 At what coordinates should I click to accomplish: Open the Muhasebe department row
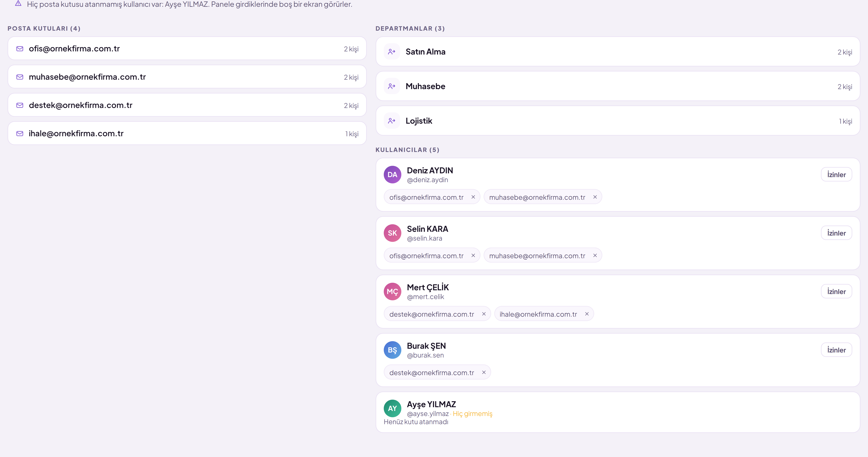[x=618, y=86]
